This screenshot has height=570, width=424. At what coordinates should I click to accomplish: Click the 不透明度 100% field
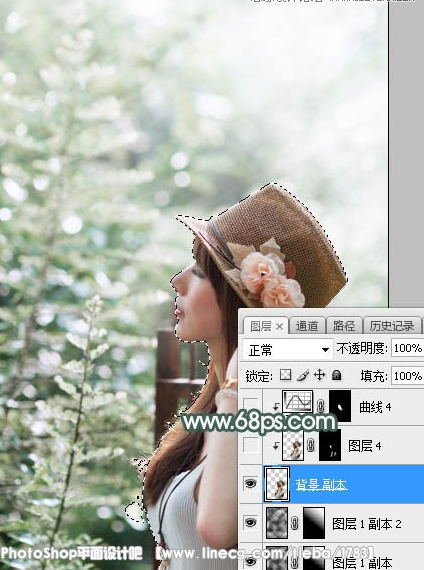(407, 348)
